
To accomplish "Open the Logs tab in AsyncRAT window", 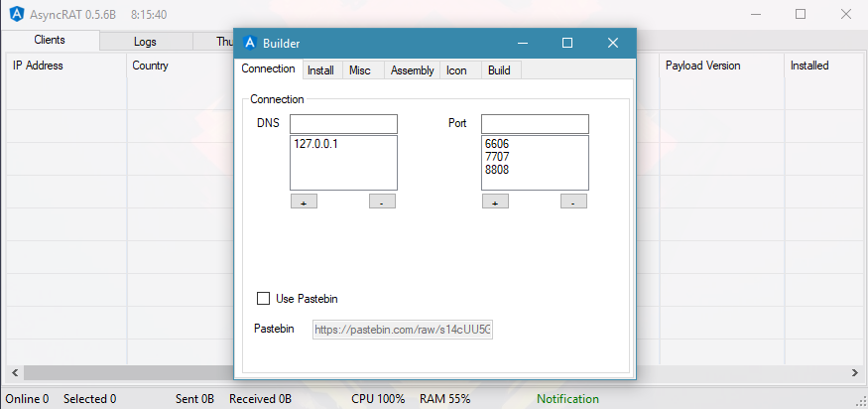I will pos(145,42).
